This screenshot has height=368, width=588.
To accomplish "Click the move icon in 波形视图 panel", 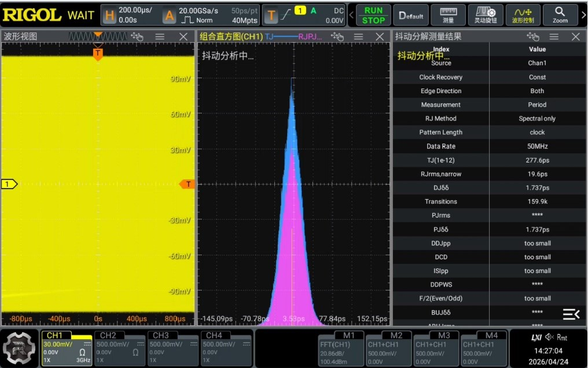I will (x=137, y=36).
